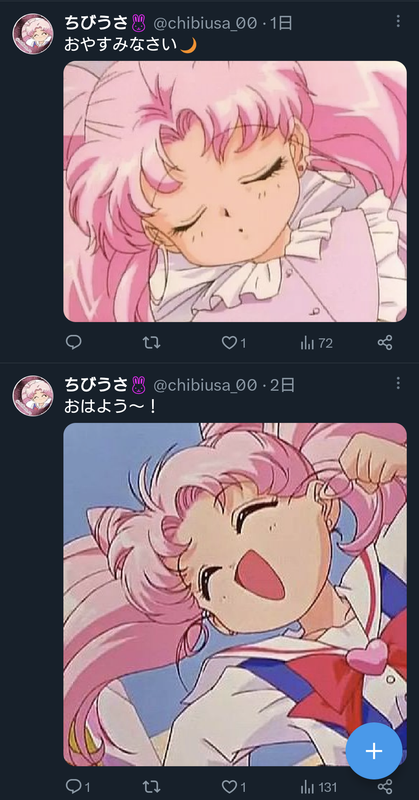Viewport: 419px width, 800px height.
Task: Open the winking character image
Action: pyautogui.click(x=235, y=594)
